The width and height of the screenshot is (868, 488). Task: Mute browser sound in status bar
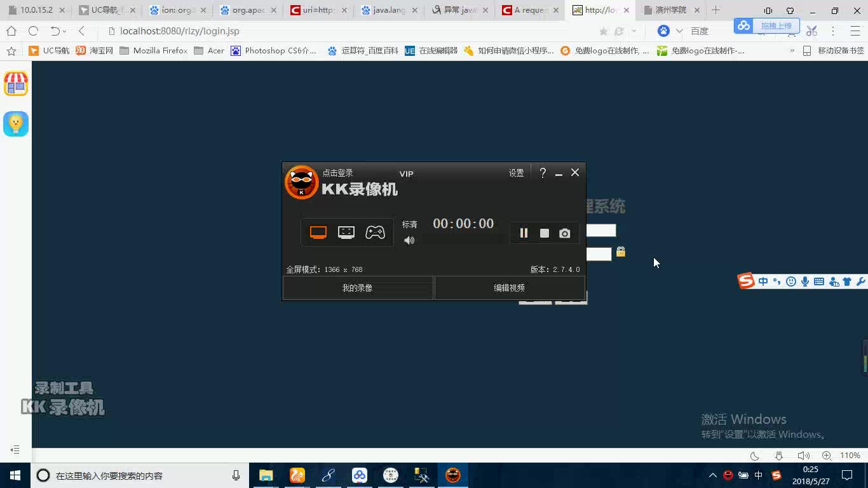[x=803, y=456]
